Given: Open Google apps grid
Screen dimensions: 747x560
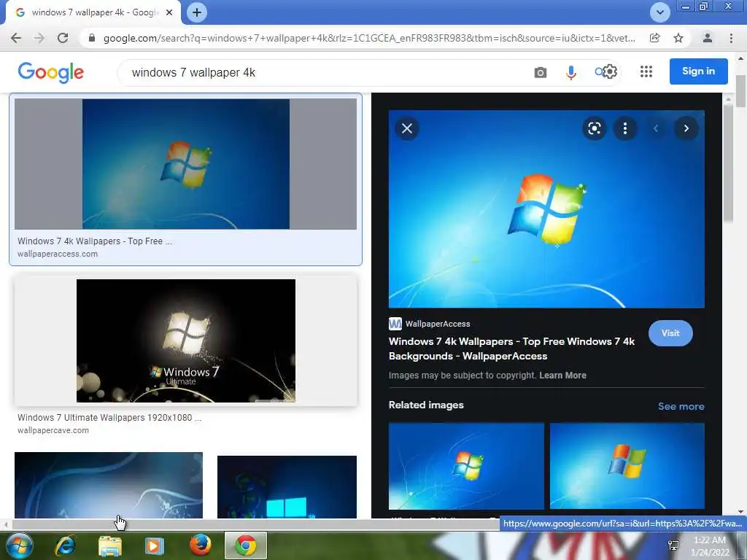Looking at the screenshot, I should [646, 71].
